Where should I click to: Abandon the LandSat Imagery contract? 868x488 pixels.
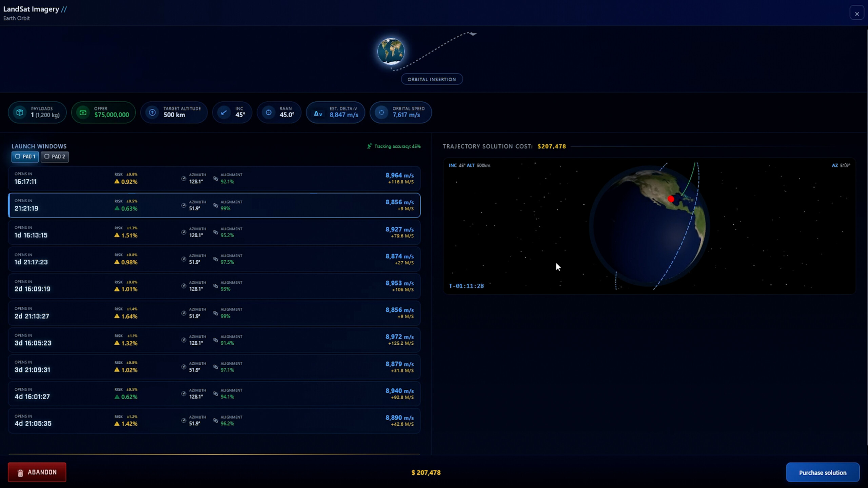pyautogui.click(x=37, y=472)
